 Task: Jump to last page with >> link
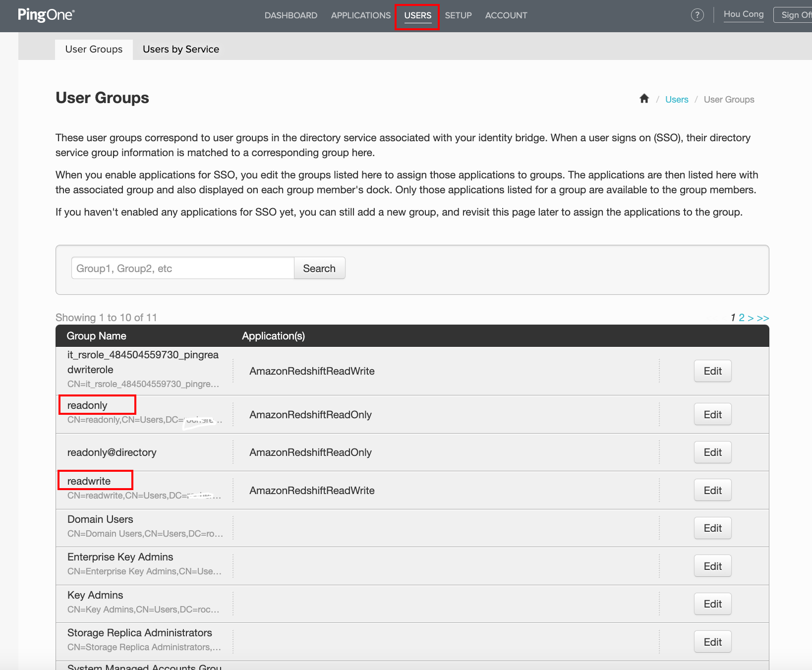(763, 318)
